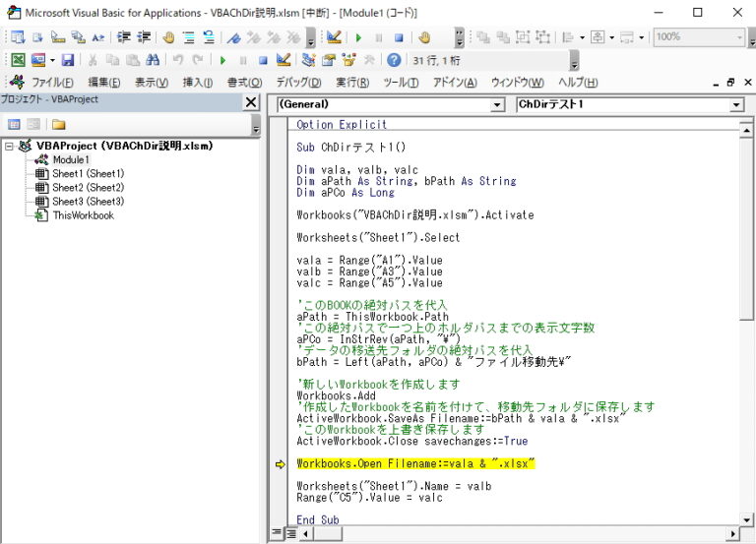
Task: Switch to Full Module View at bottom left
Action: click(290, 533)
